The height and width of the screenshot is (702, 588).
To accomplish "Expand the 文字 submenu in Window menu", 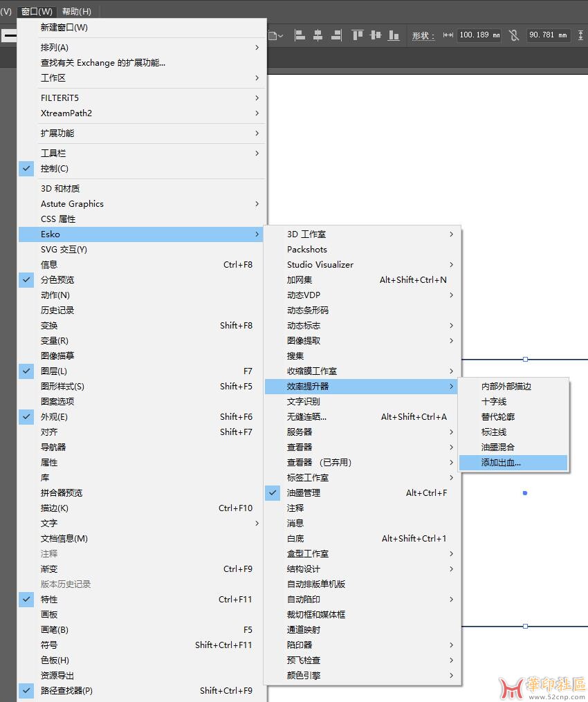I will click(x=143, y=524).
